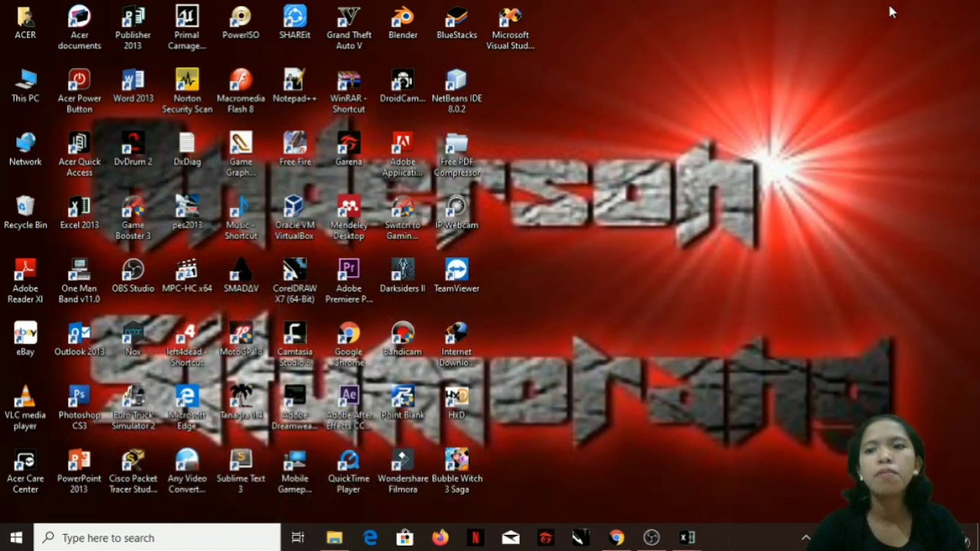Select the TeamViewer desktop icon
Screen dimensions: 980x551
click(x=456, y=276)
